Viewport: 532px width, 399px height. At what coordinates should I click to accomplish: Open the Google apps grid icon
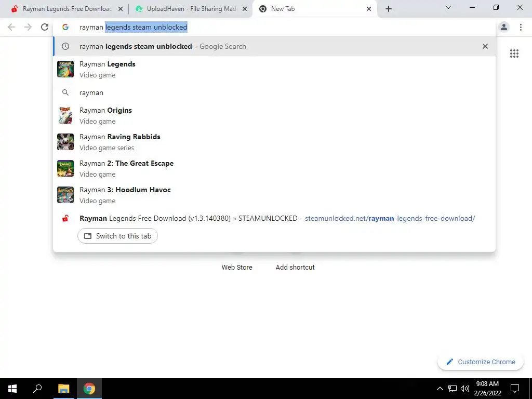click(514, 54)
